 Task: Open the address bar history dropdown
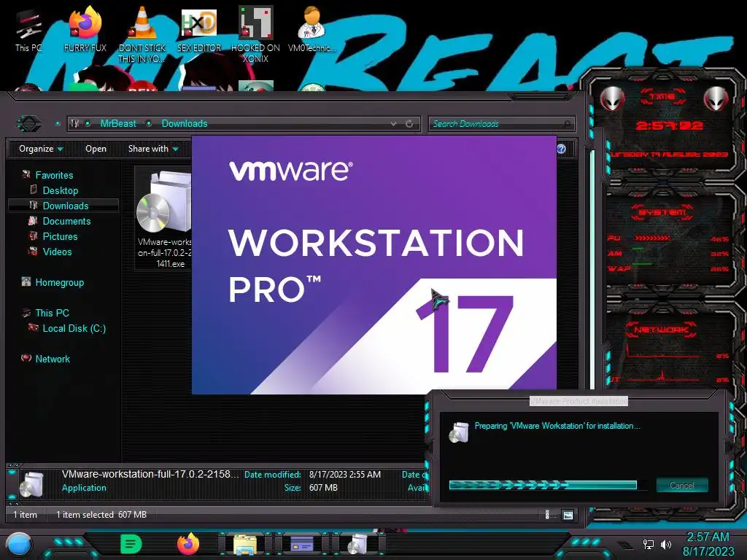tap(393, 124)
